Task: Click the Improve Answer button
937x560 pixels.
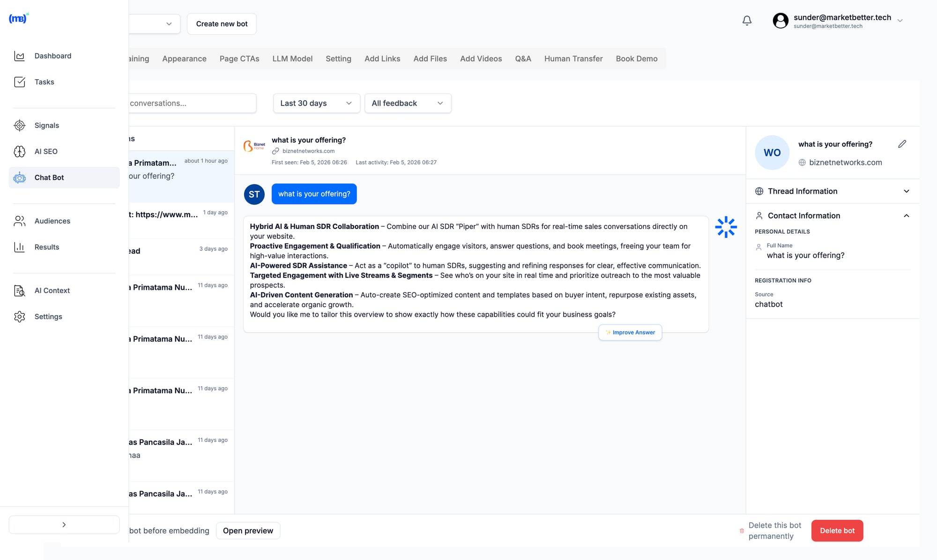Action: 630,332
